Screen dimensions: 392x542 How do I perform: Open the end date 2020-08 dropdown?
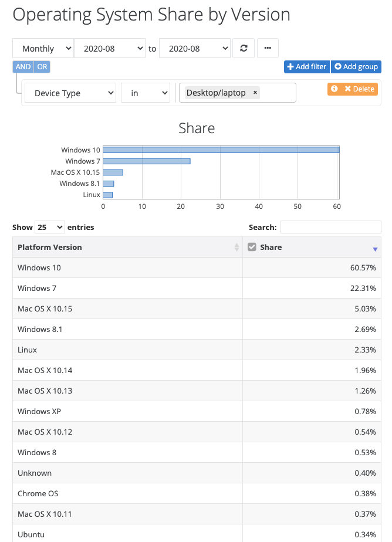click(195, 48)
